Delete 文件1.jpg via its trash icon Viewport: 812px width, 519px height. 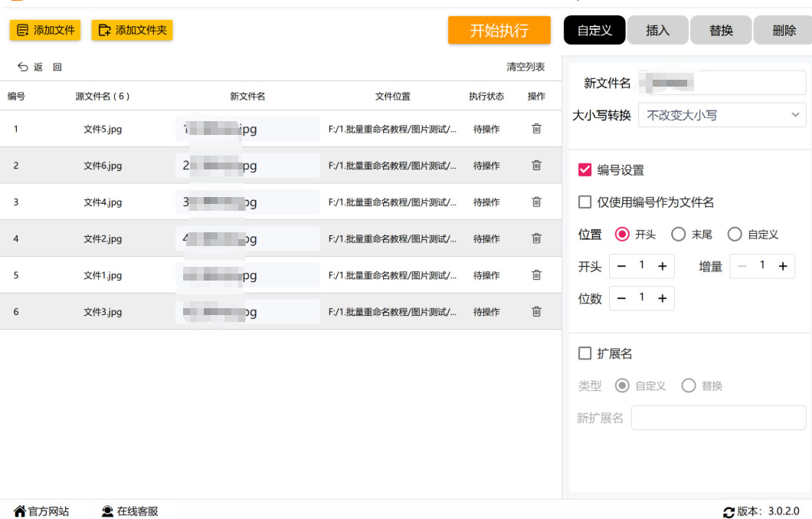point(536,275)
